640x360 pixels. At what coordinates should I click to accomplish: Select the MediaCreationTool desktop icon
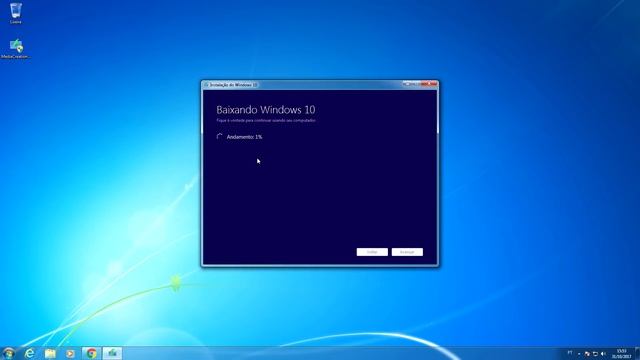(16, 48)
